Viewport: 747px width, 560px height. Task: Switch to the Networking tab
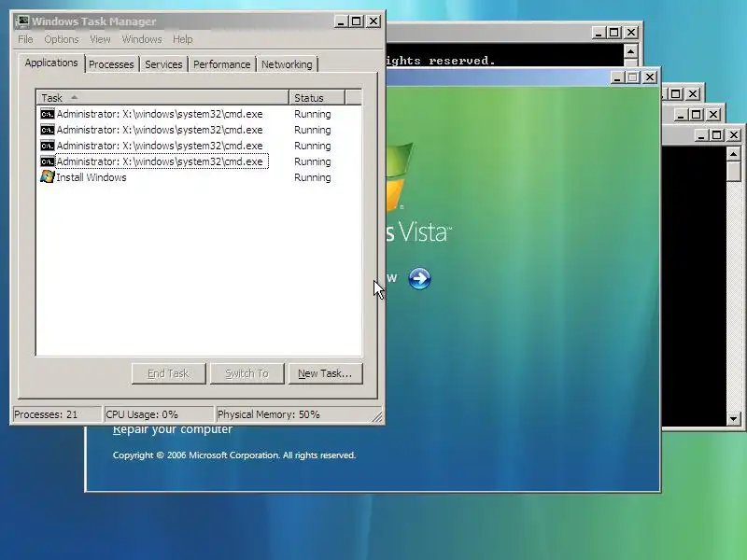pyautogui.click(x=287, y=64)
